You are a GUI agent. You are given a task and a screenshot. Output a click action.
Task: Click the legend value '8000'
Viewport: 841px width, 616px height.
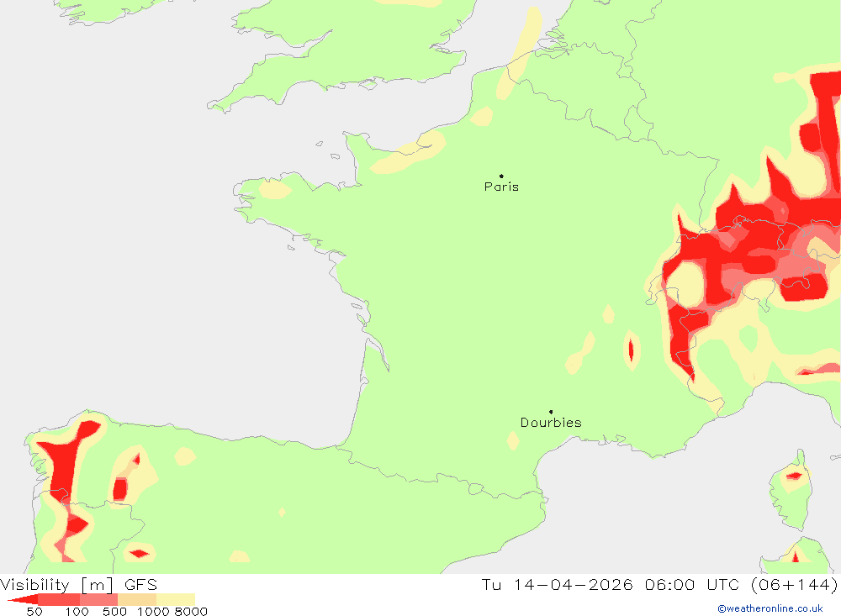click(191, 612)
